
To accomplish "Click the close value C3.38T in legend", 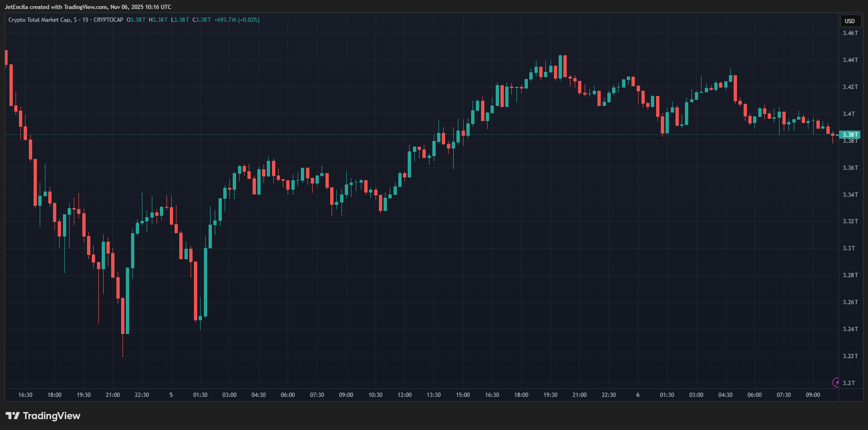I will click(x=202, y=20).
